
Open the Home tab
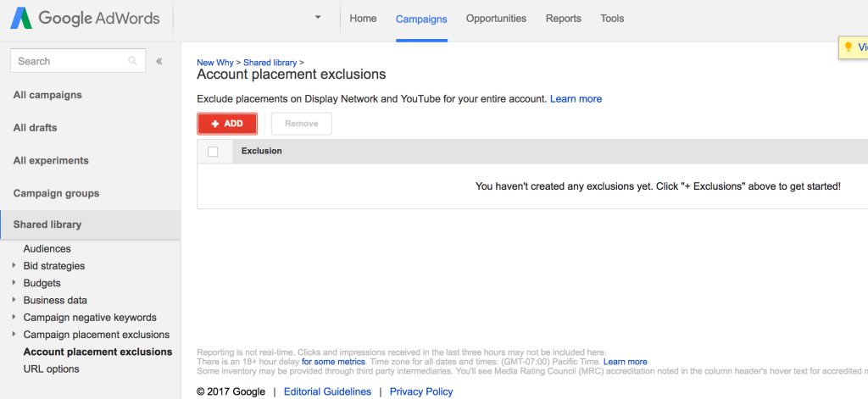click(363, 19)
